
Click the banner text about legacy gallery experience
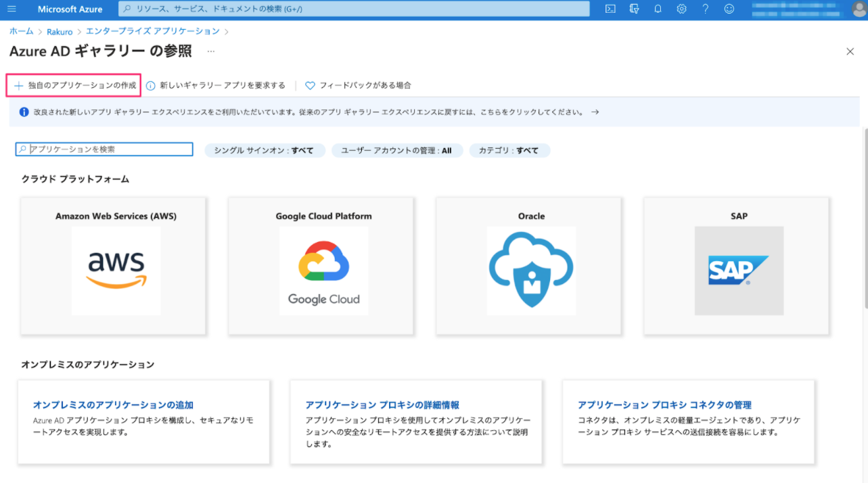309,112
